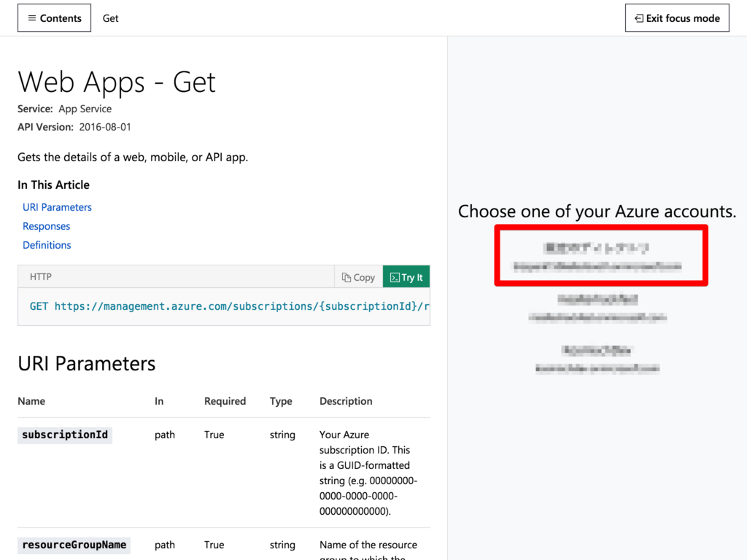Jump to the Definitions link
This screenshot has height=560, width=747.
click(x=47, y=245)
